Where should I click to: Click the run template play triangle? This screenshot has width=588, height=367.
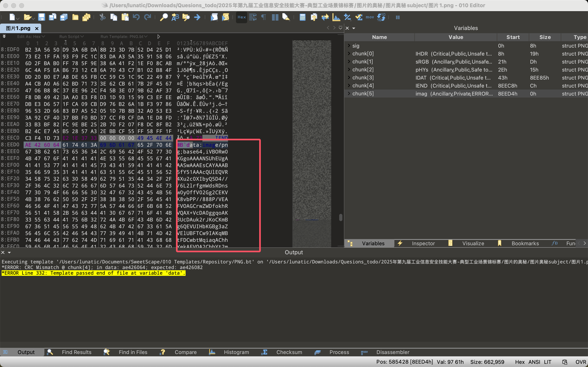(x=159, y=36)
